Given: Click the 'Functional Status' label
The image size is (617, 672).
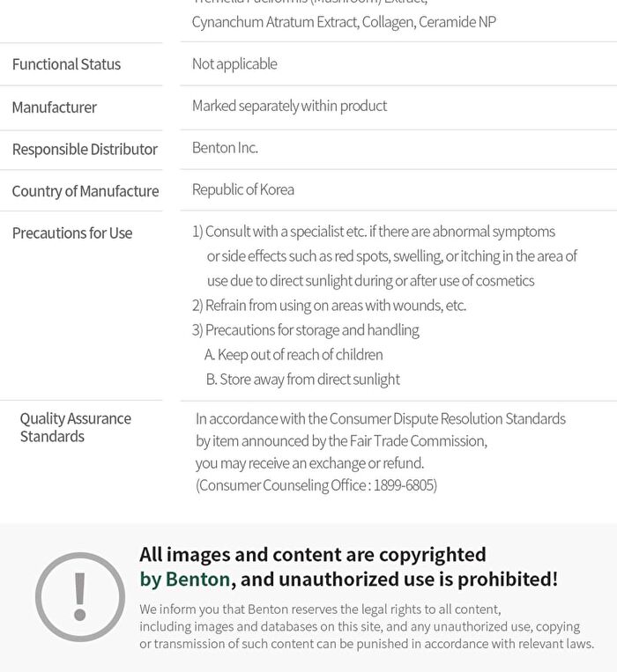Looking at the screenshot, I should click(x=66, y=64).
